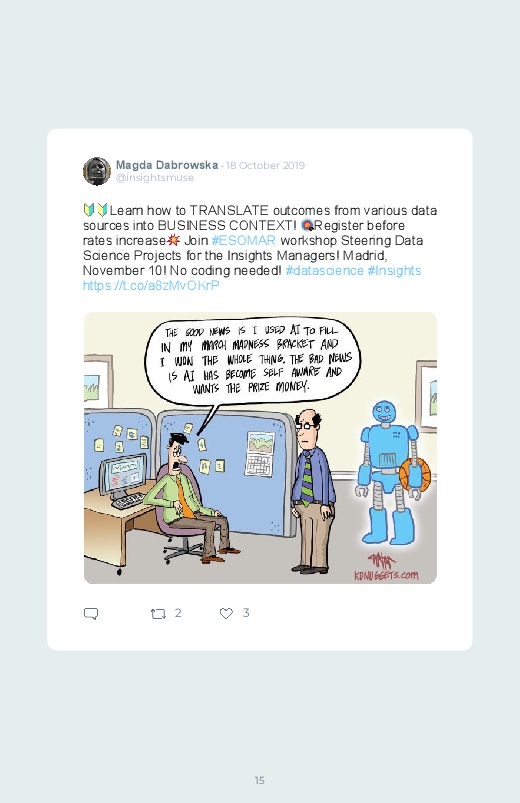
Task: Open the #Insights hashtag
Action: click(394, 270)
